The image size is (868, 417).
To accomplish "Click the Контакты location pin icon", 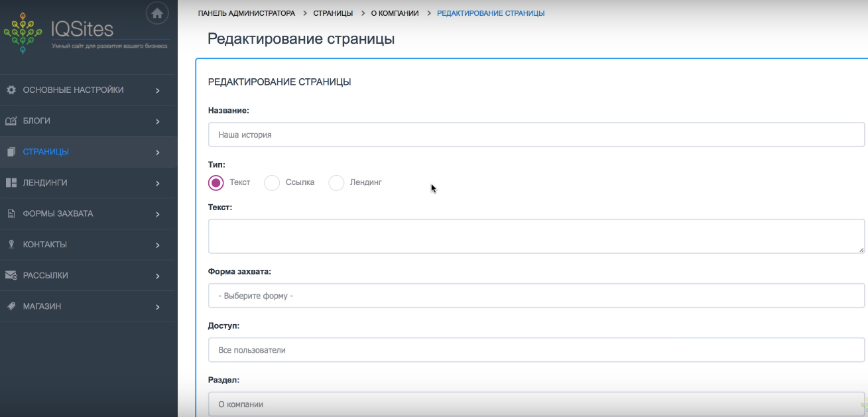I will coord(11,244).
